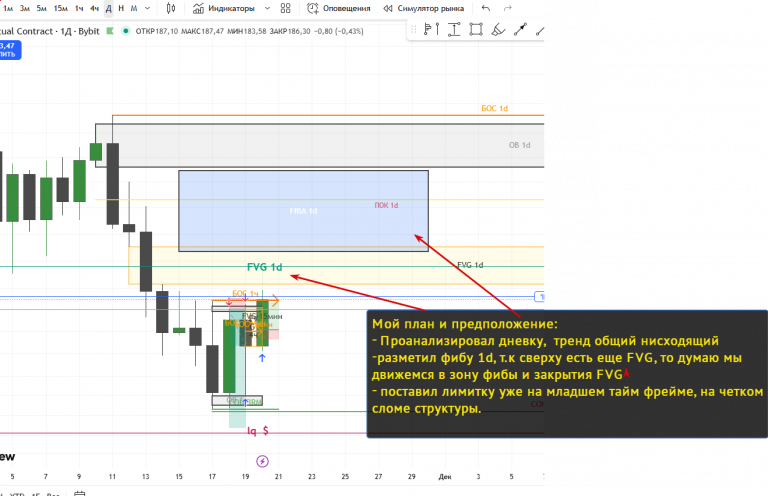Screen dimensions: 768x496
Task: Select the vertical pin line tool
Action: 437,30
